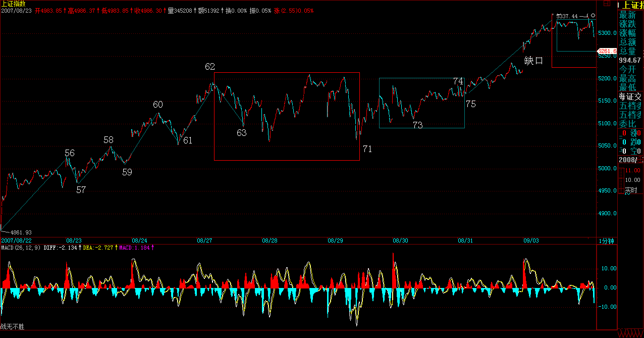Click the red zigzag icon at bottom right
Screen dimensions: 644x338
pos(630,333)
